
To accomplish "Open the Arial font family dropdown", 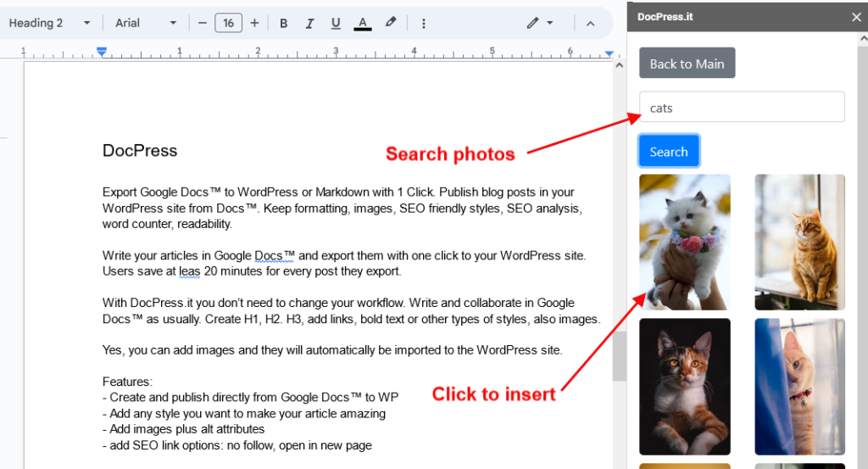I will [145, 23].
